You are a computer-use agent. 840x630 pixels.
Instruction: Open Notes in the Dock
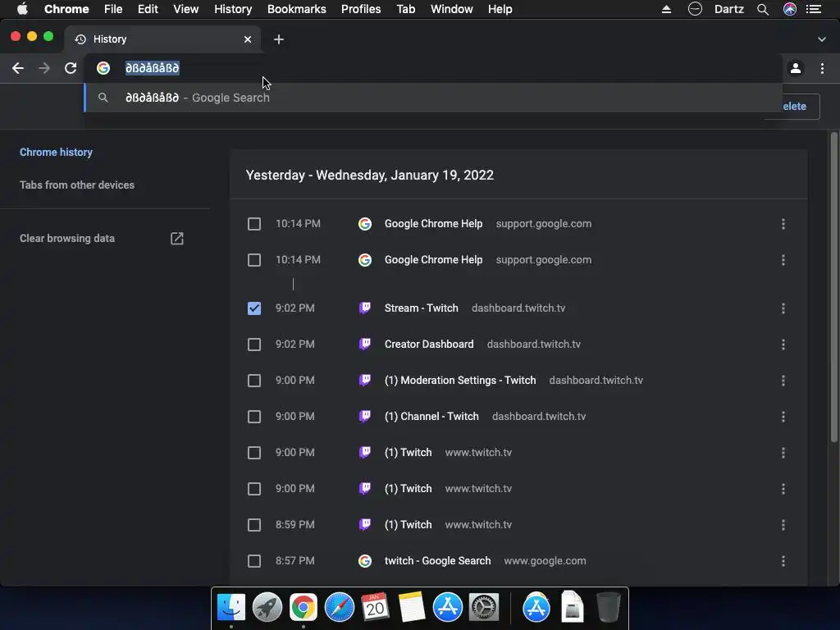(412, 608)
